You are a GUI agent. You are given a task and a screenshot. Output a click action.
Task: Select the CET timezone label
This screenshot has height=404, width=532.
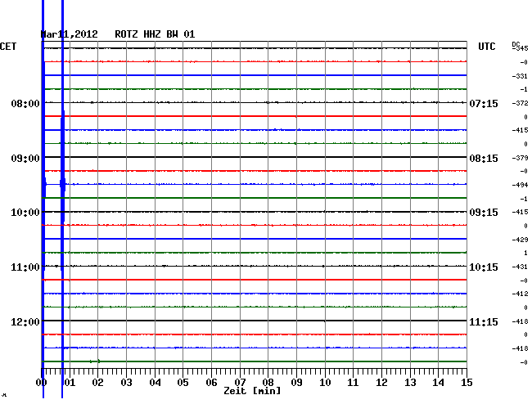click(x=8, y=47)
